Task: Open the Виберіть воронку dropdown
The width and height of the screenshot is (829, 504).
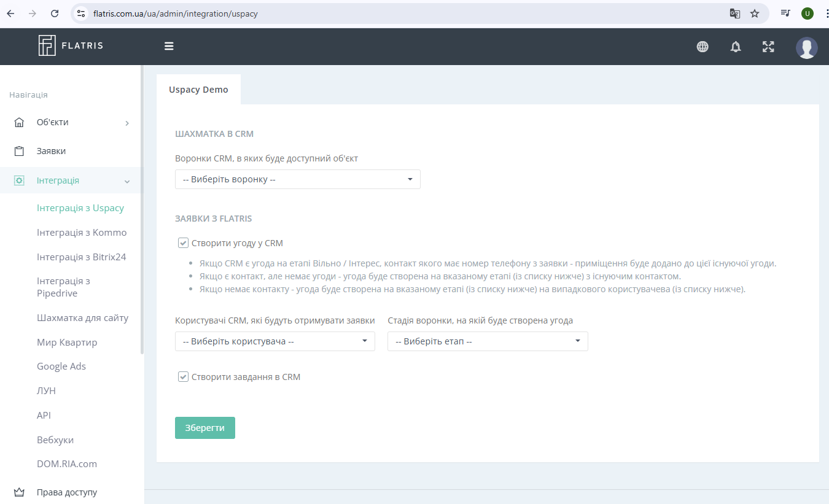Action: [x=298, y=179]
